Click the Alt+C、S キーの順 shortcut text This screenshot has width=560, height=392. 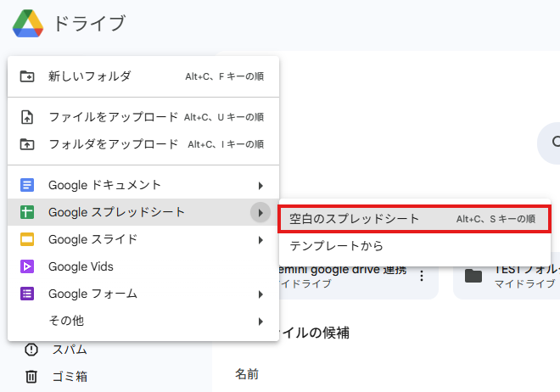[496, 219]
